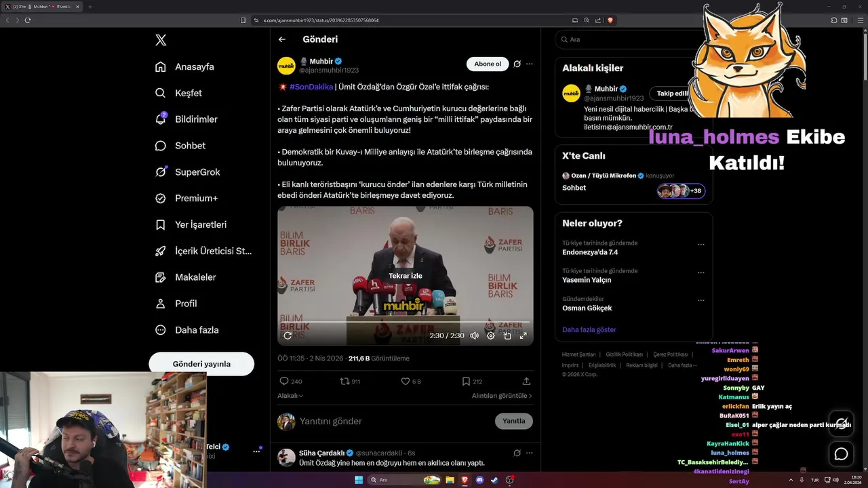
Task: Click share icon under the post
Action: pyautogui.click(x=526, y=382)
